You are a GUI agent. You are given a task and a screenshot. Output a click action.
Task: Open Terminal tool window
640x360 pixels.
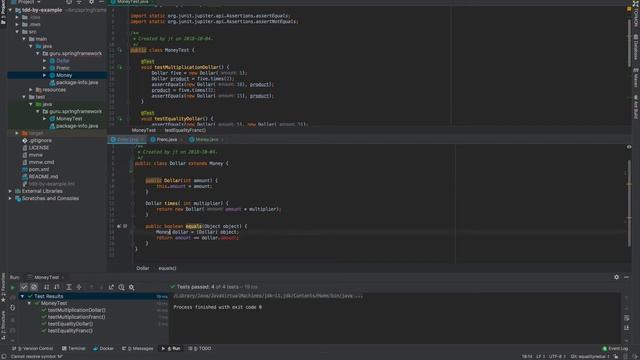pos(73,349)
